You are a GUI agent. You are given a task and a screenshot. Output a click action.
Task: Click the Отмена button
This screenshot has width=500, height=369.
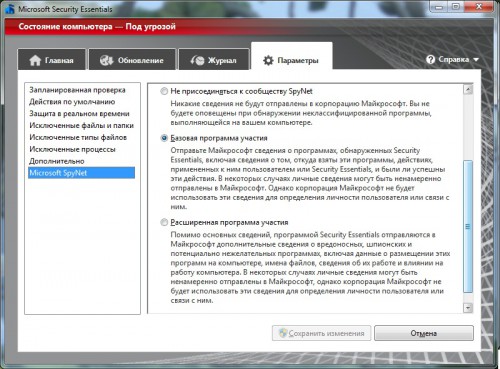click(x=424, y=333)
